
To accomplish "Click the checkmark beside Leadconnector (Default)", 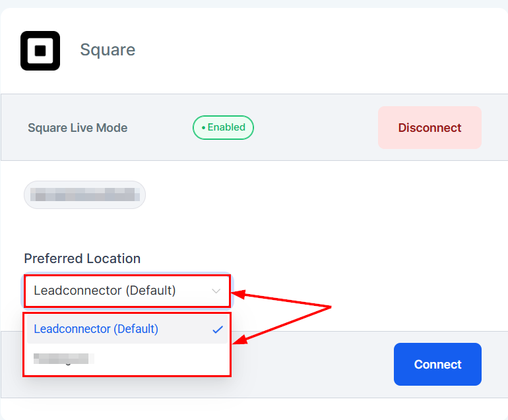I will pos(218,329).
